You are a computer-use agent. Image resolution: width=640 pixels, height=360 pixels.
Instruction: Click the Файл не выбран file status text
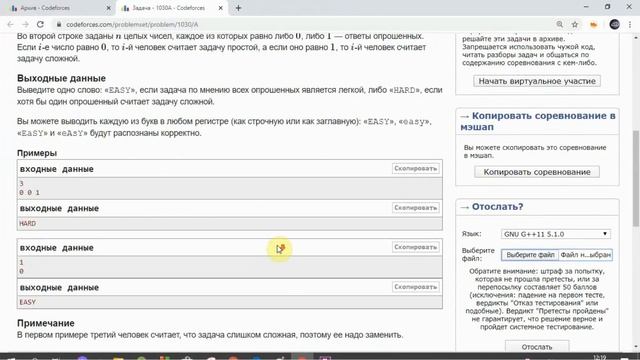[x=585, y=255]
